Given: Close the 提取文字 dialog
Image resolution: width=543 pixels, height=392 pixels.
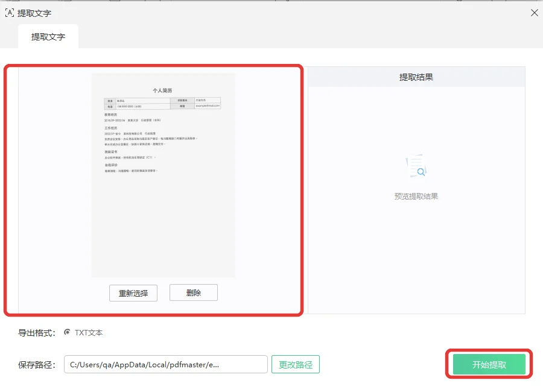Looking at the screenshot, I should click(x=535, y=13).
